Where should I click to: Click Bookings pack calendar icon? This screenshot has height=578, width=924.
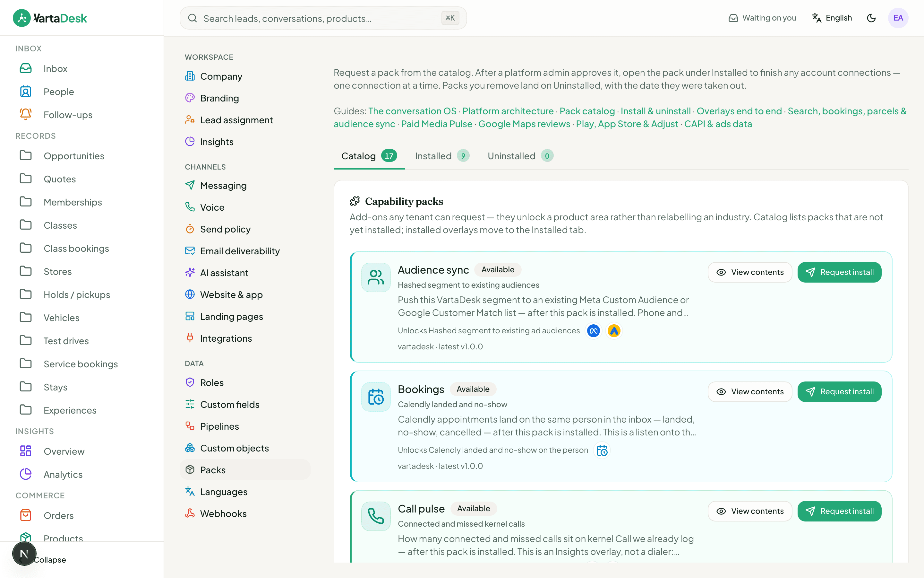tap(376, 397)
